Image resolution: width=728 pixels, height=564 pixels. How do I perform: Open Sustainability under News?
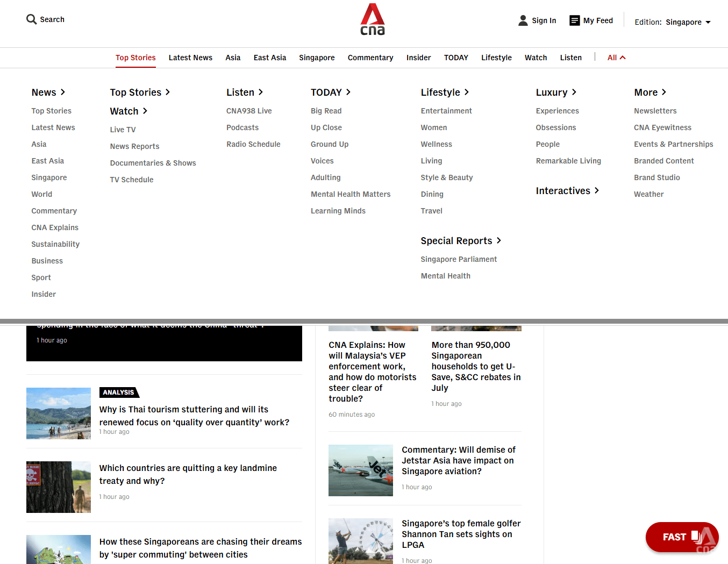55,244
